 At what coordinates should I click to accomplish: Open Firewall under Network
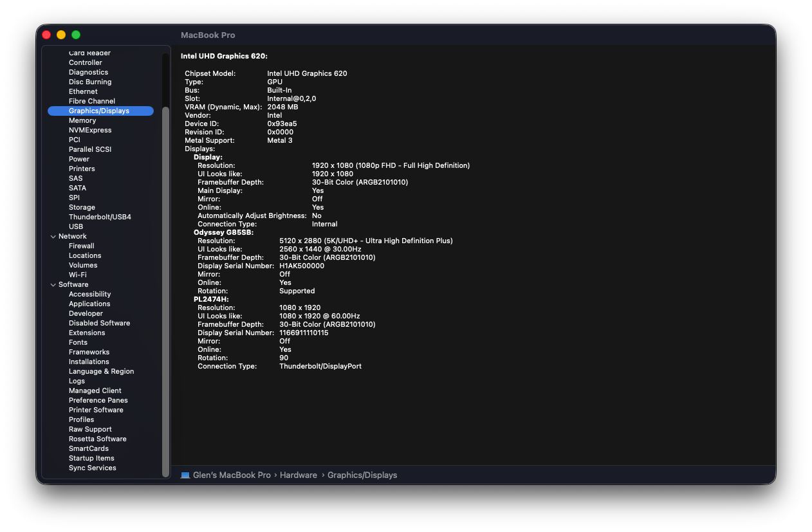82,246
